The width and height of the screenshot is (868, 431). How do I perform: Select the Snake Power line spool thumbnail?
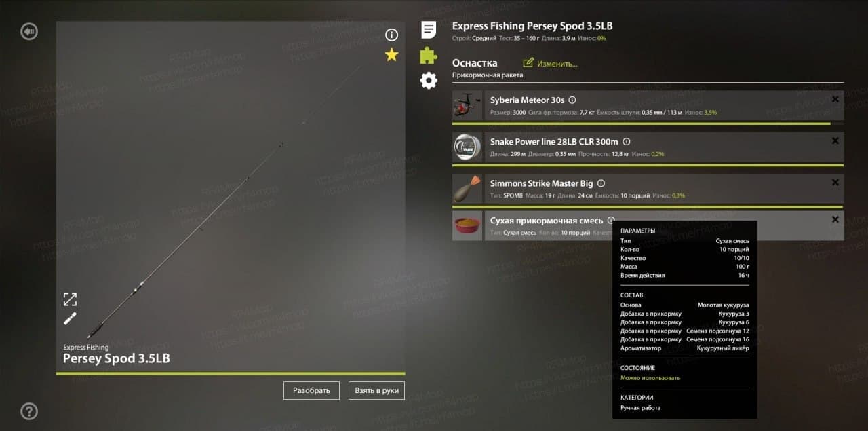click(x=467, y=147)
